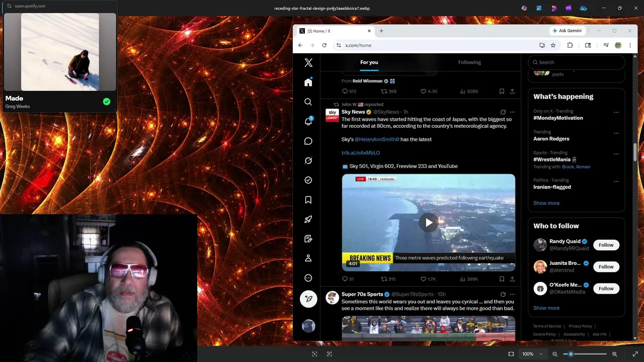Follow Juanita Bro... @atensnut
644x362 pixels.
[606, 266]
